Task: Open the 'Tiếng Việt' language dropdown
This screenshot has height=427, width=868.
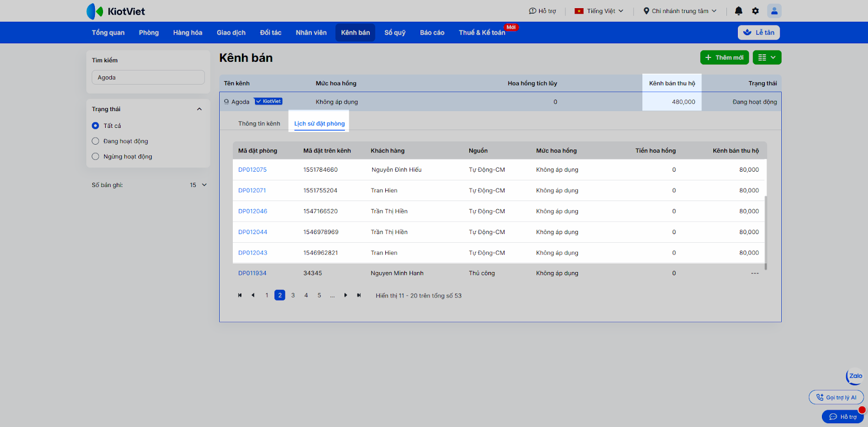Action: tap(599, 11)
